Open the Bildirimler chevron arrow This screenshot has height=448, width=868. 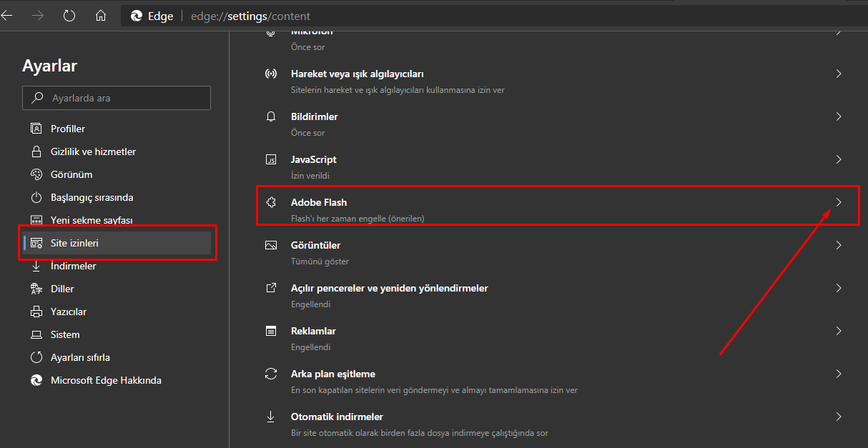pyautogui.click(x=839, y=116)
